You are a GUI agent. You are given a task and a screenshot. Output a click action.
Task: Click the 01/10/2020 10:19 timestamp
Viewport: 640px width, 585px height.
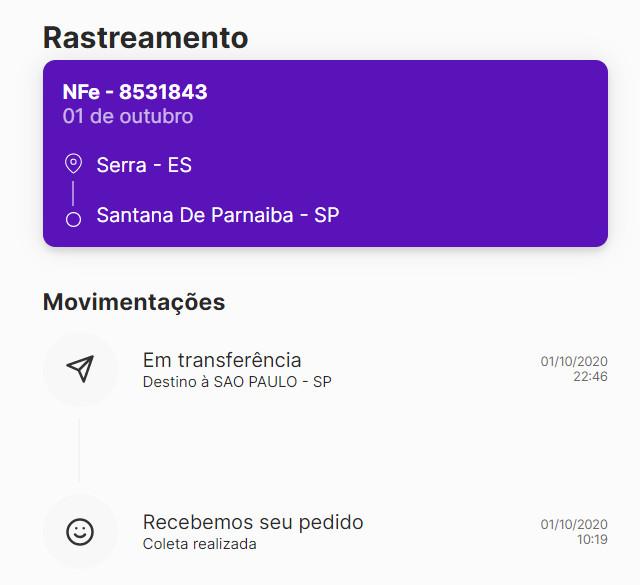point(574,532)
